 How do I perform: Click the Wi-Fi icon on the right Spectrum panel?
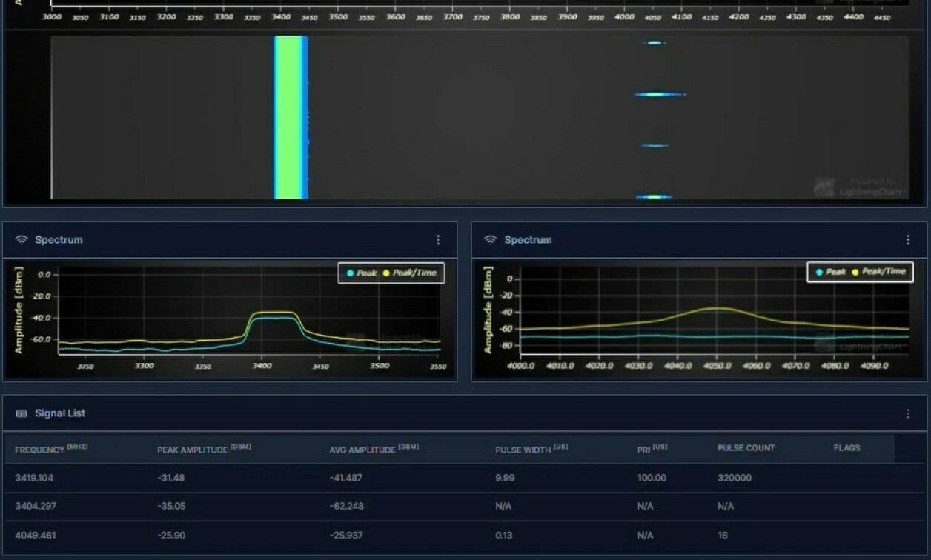click(491, 239)
